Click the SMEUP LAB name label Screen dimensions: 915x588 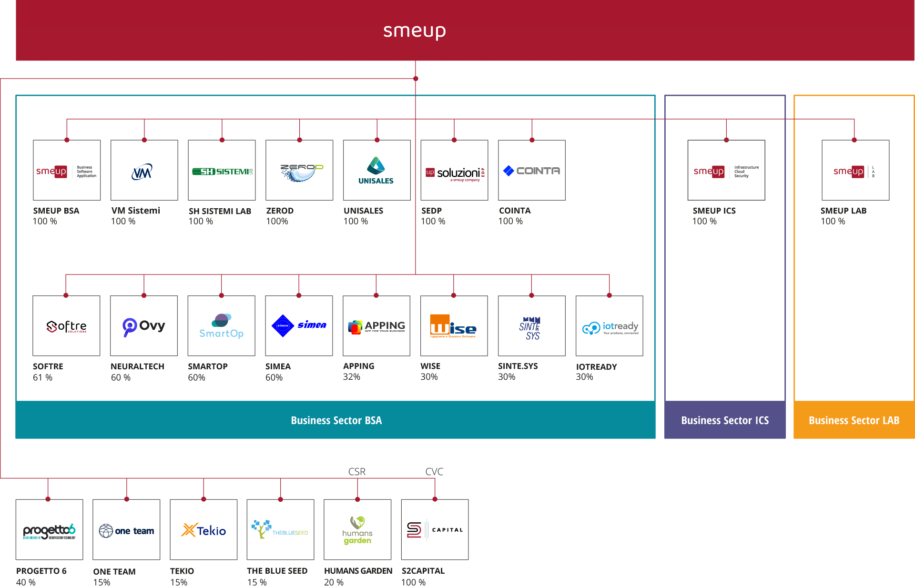(x=844, y=211)
